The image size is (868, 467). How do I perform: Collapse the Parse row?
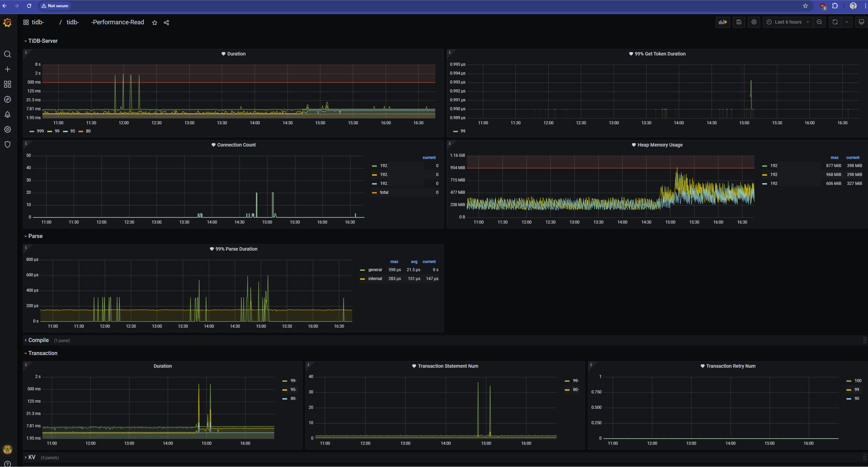(34, 236)
